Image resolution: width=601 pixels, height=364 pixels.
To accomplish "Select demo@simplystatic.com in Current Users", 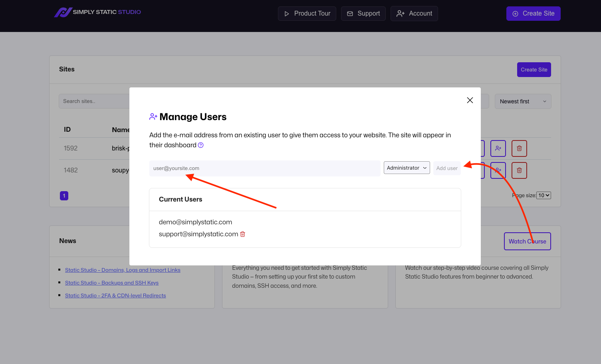I will click(195, 222).
